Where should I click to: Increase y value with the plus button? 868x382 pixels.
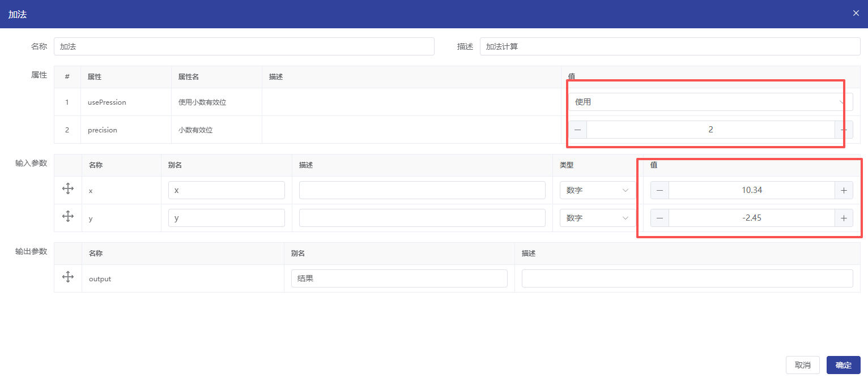point(844,218)
